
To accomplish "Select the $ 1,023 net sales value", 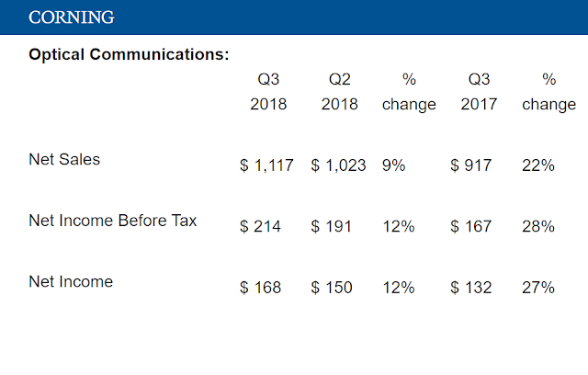I will pyautogui.click(x=338, y=165).
